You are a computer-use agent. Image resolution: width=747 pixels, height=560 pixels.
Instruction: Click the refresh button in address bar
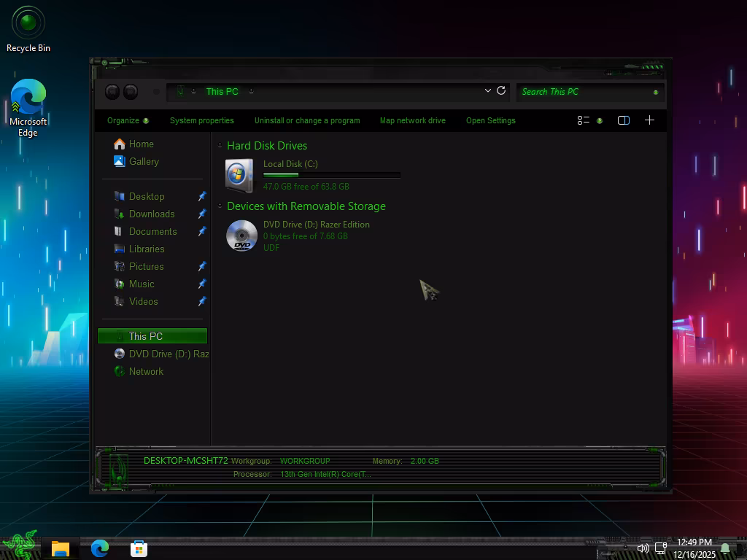point(501,91)
